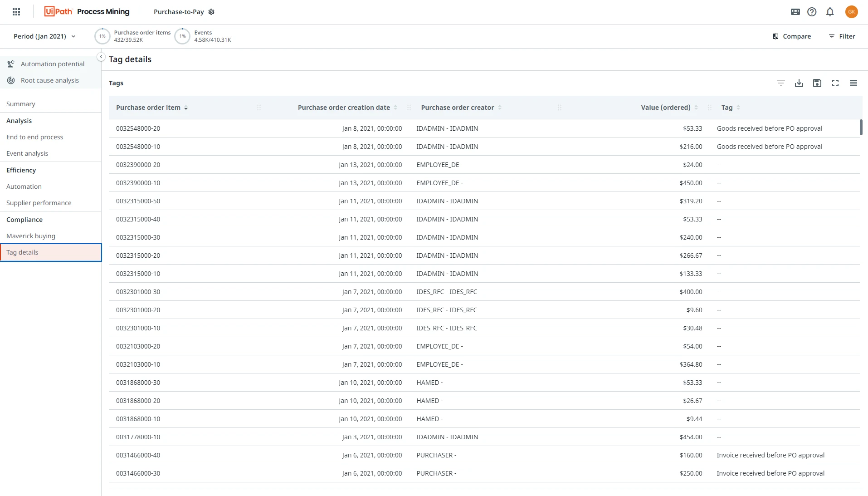Click PURCHASER creator in 0031466000-30 row

click(436, 473)
